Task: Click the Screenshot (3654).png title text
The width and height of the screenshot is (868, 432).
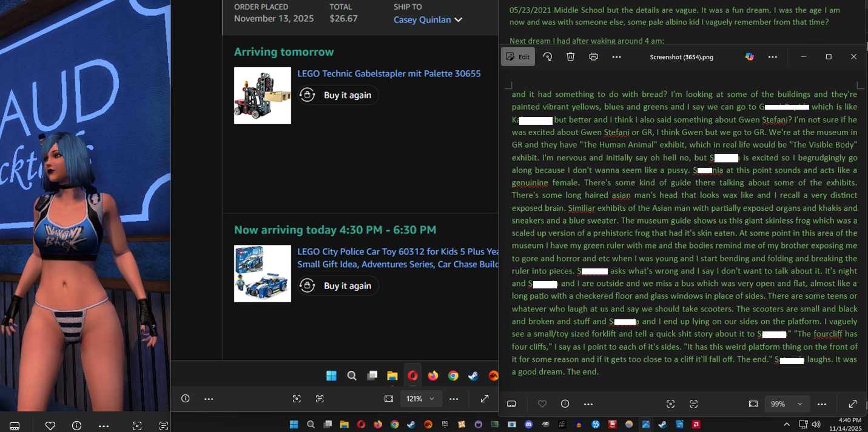Action: [681, 57]
